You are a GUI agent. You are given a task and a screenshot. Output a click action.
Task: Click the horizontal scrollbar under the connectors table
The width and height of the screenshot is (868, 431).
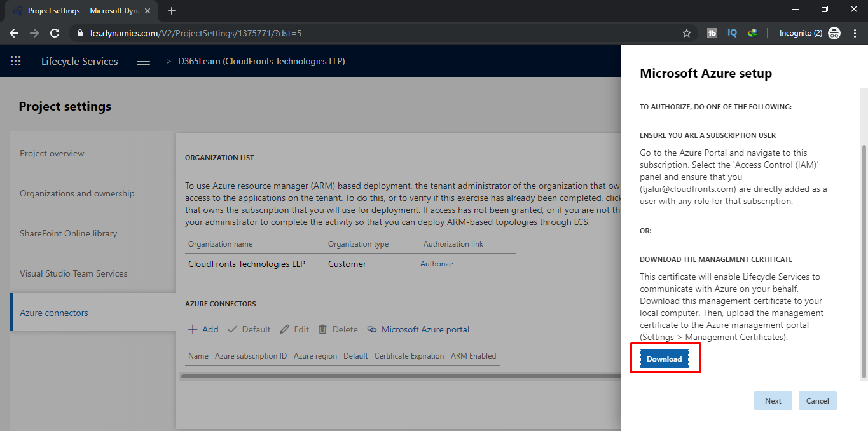pos(401,376)
